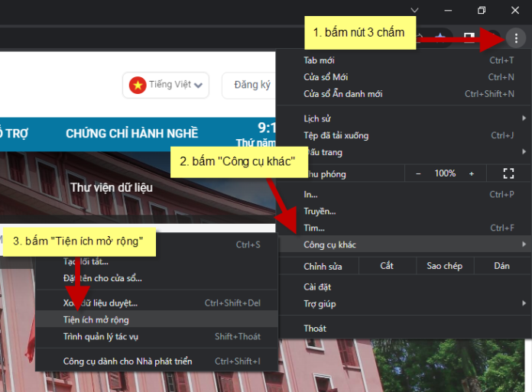Click the side panel icon in toolbar
532x392 pixels.
(469, 37)
